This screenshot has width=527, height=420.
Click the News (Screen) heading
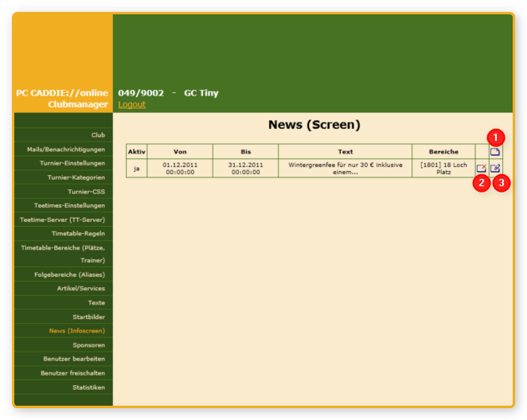[314, 125]
